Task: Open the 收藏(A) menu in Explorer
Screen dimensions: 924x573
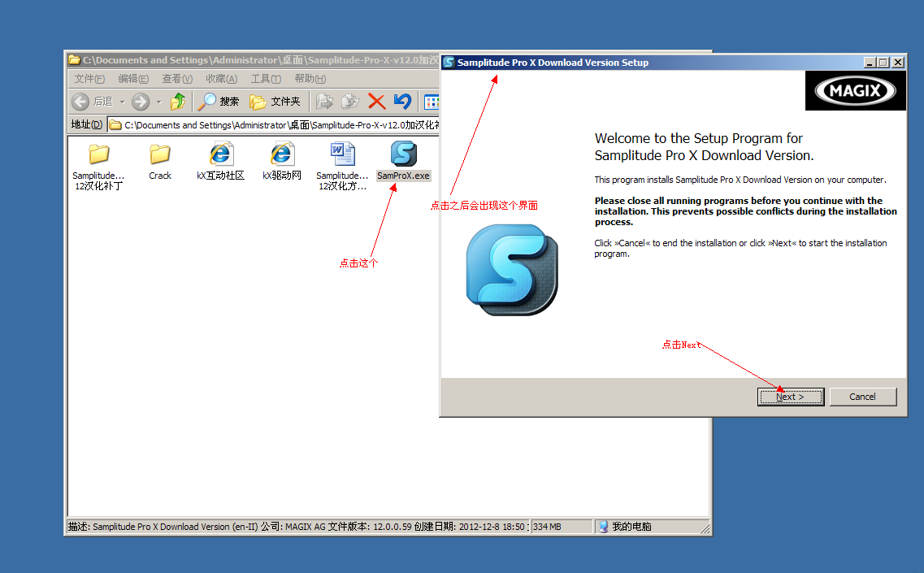Action: 222,78
